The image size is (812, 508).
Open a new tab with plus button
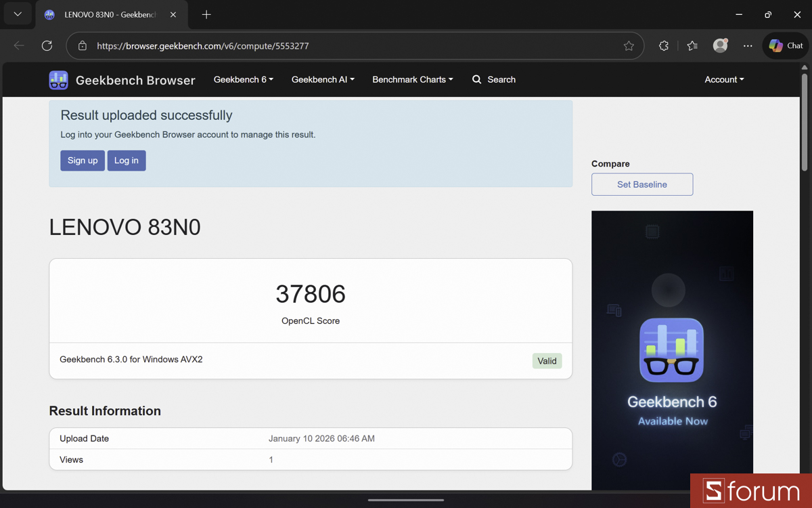click(206, 14)
